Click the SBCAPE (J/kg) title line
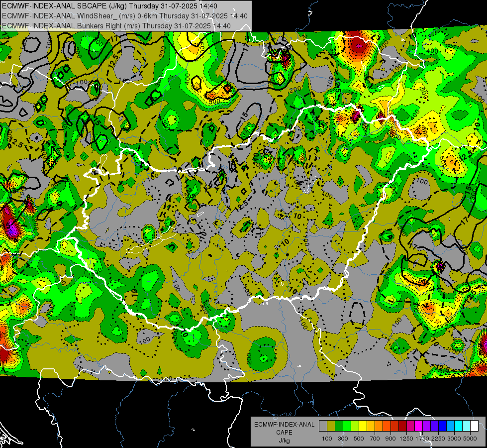Image resolution: width=487 pixels, height=448 pixels. click(109, 6)
